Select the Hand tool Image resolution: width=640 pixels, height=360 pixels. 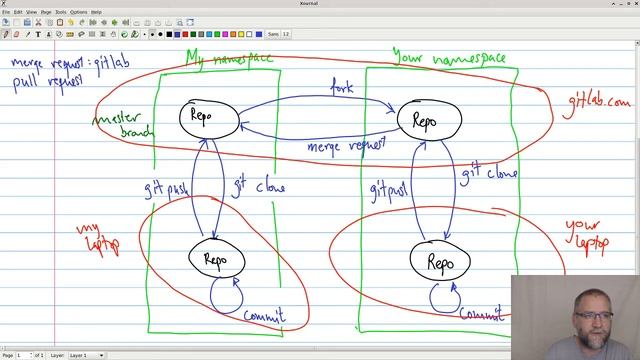[x=113, y=34]
